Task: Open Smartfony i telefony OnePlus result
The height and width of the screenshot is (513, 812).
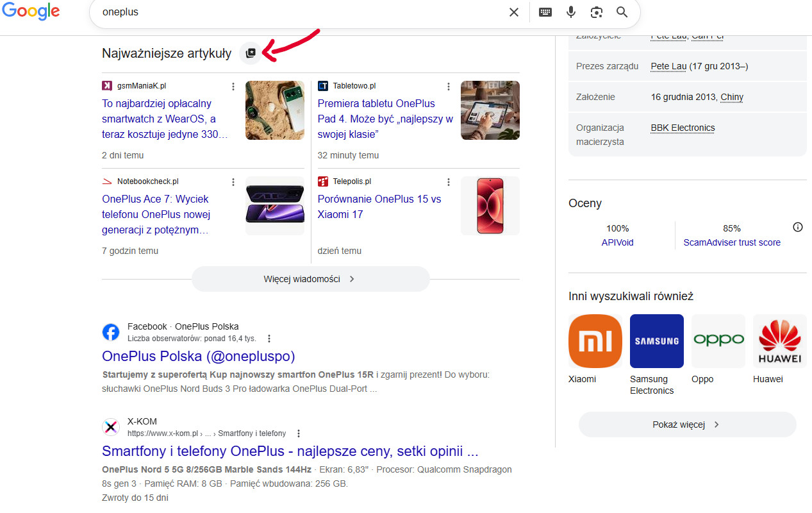Action: coord(290,451)
